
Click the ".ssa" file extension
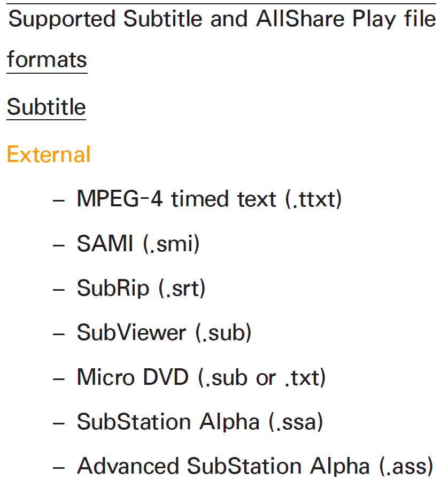(x=297, y=422)
